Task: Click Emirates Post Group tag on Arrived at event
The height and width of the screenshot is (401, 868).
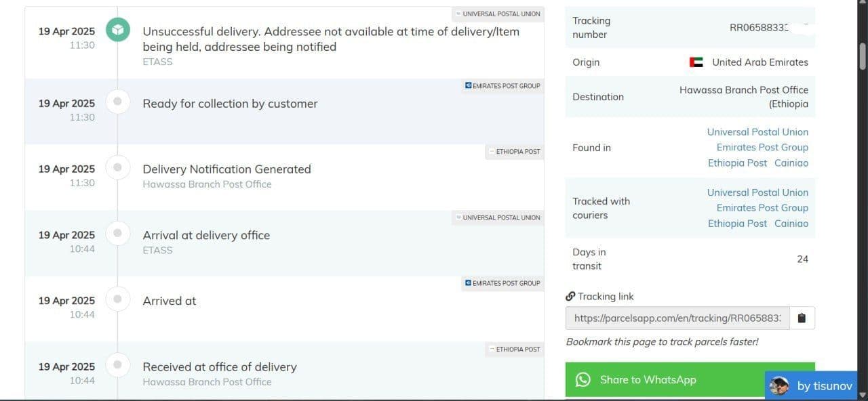Action: 502,283
